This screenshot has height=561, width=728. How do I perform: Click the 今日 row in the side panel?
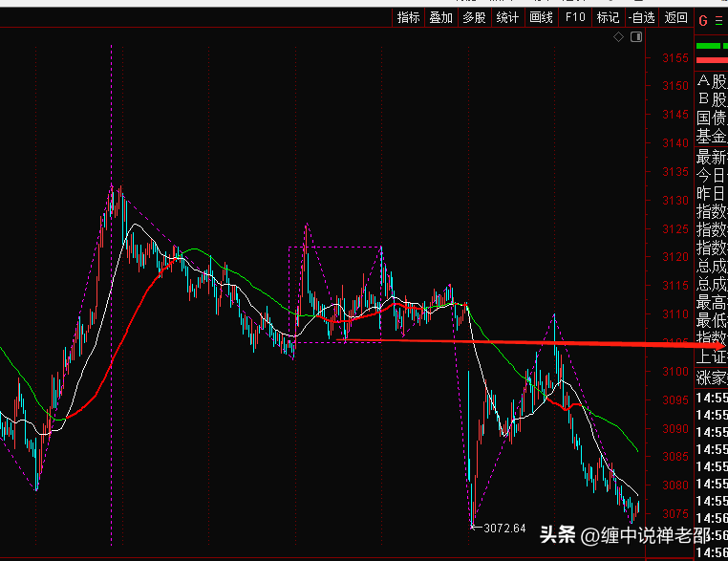pos(712,175)
